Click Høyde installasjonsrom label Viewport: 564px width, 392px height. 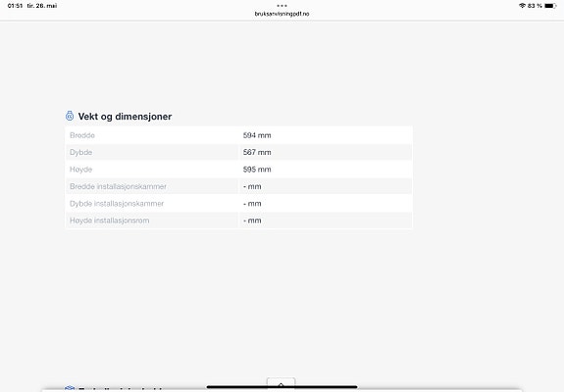coord(109,220)
